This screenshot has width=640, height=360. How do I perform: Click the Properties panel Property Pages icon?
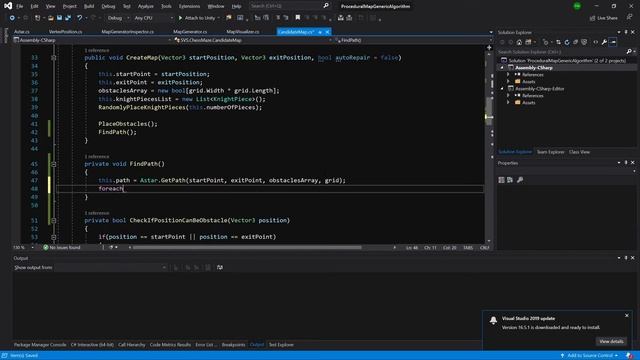point(520,180)
